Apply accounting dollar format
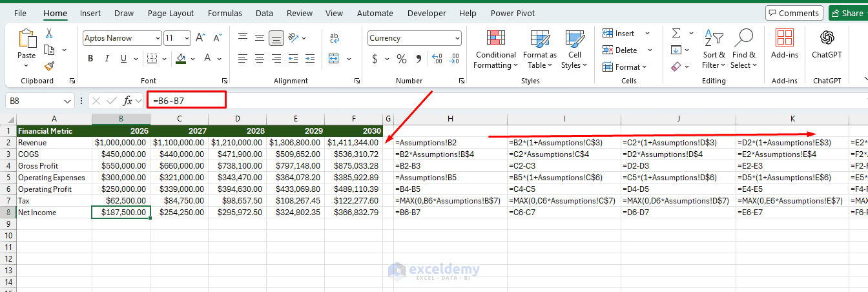Viewport: 868px width, 292px height. [375, 59]
